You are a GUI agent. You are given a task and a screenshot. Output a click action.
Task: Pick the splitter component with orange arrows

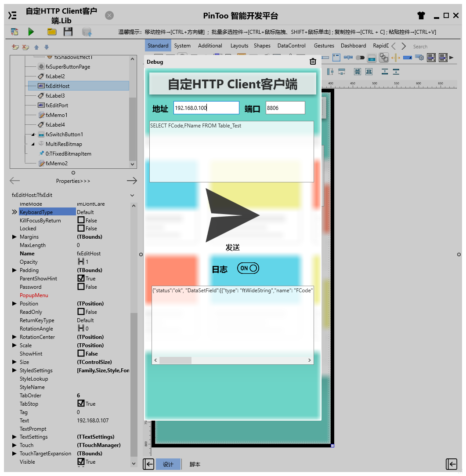coord(396,58)
